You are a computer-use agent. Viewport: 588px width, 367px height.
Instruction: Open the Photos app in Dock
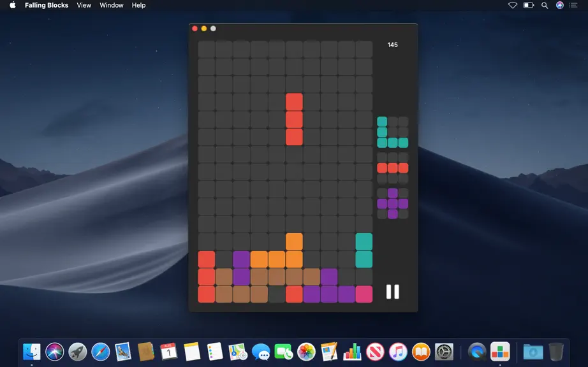[306, 352]
